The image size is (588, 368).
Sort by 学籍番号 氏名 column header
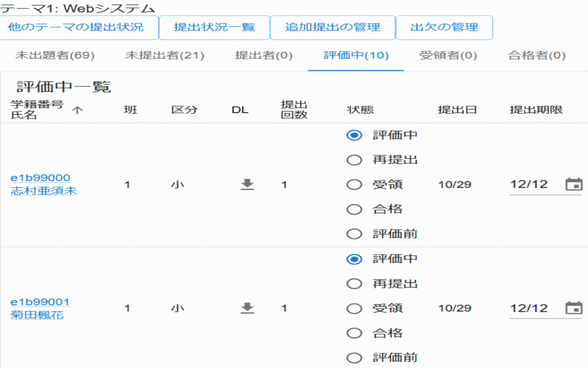pos(36,109)
